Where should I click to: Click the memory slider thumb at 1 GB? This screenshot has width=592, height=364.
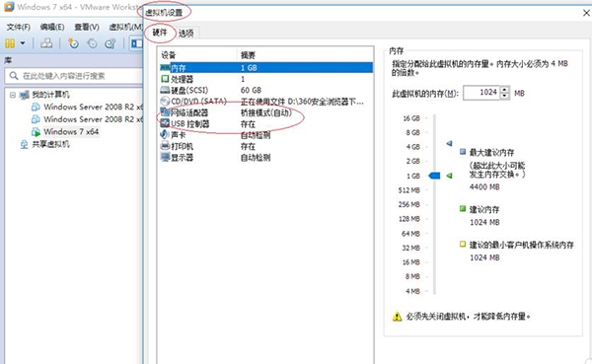coord(434,176)
